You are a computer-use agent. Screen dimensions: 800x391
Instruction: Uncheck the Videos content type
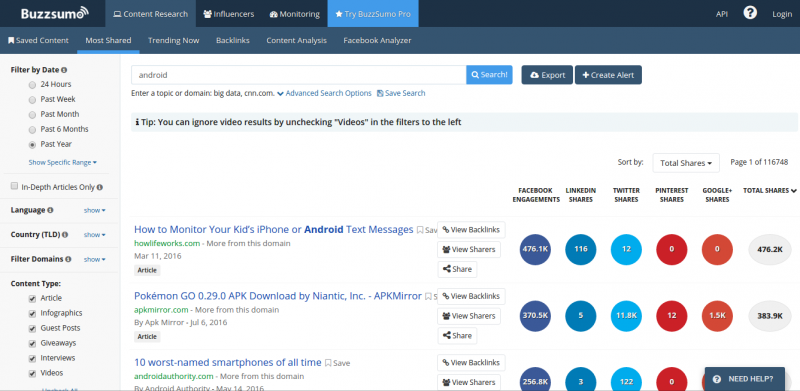(32, 373)
